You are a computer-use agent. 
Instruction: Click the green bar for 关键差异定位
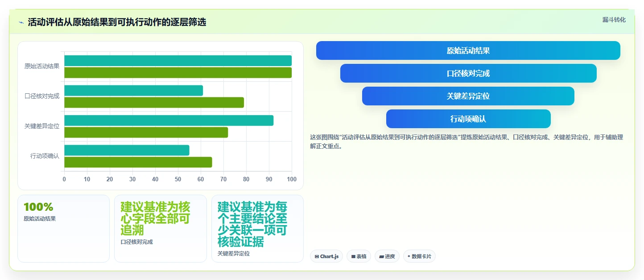coord(146,133)
